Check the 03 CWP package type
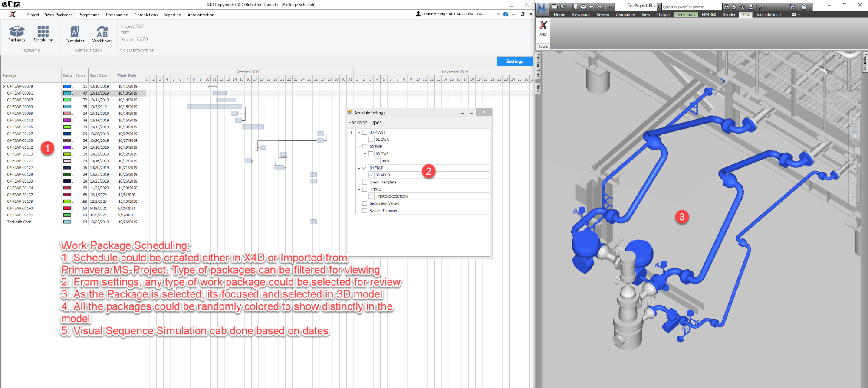This screenshot has width=868, height=388. pyautogui.click(x=371, y=154)
